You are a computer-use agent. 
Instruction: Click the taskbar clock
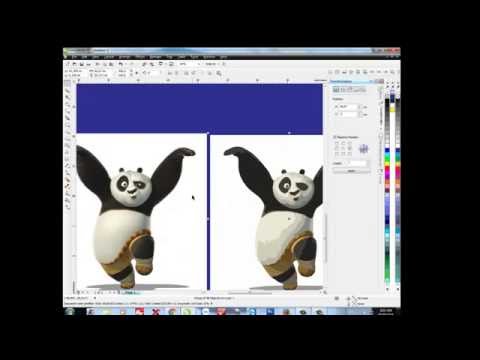pyautogui.click(x=387, y=312)
